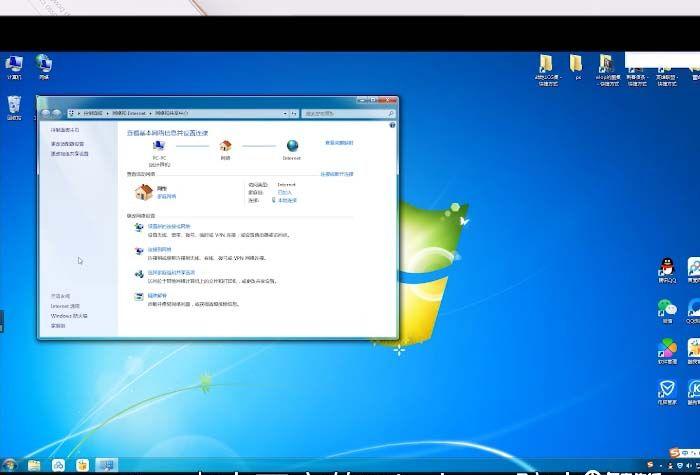
Task: Click the large home network house icon
Action: [144, 192]
